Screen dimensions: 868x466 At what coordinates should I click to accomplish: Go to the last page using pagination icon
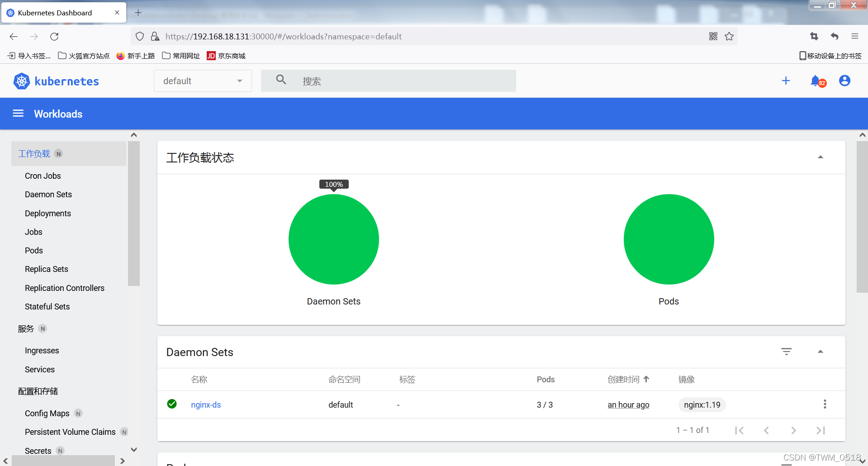pyautogui.click(x=821, y=430)
